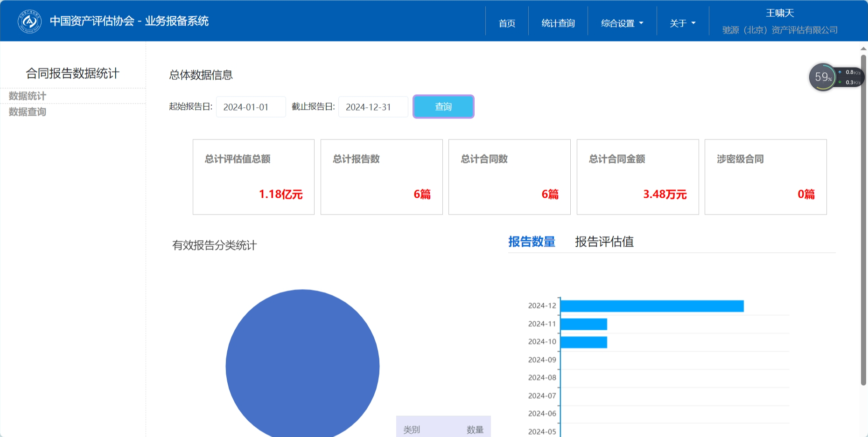Open the 综合设置 dropdown menu

click(622, 23)
